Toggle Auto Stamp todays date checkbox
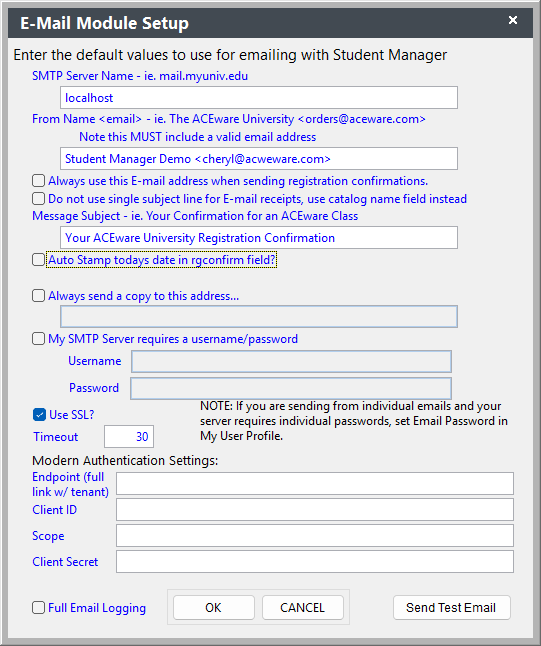Viewport: 541px width, 646px height. pyautogui.click(x=38, y=260)
